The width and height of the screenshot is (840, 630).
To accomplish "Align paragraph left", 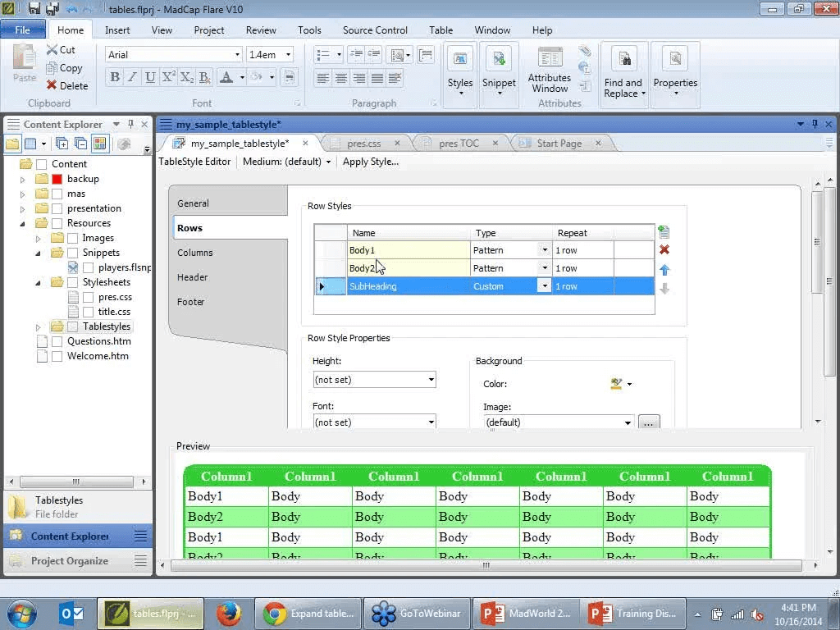I will click(322, 78).
